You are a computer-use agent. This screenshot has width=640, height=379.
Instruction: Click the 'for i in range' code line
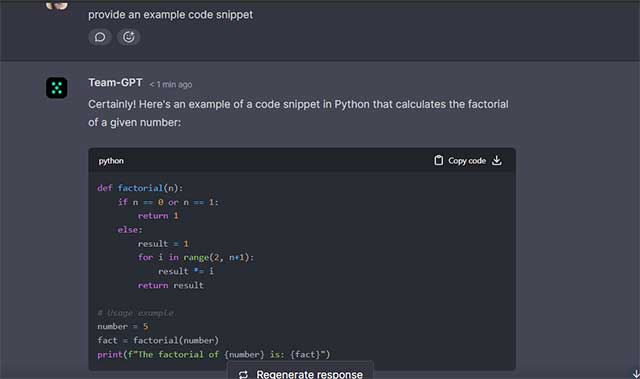[x=196, y=257]
